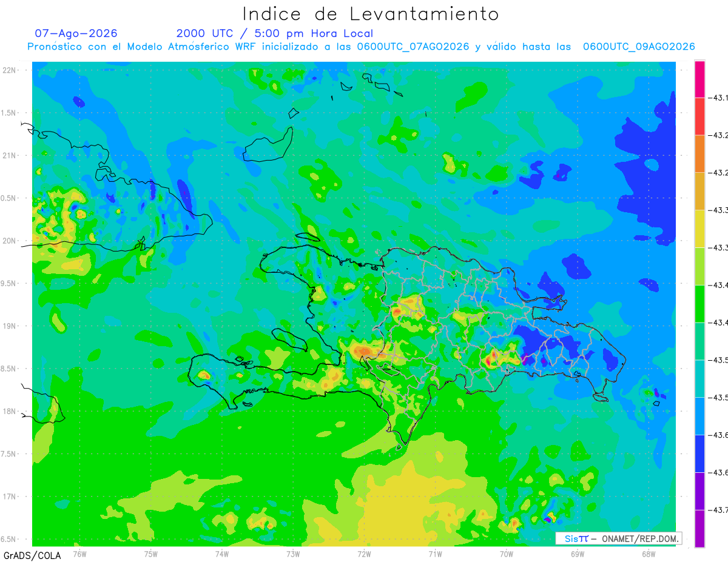728x562 pixels.
Task: Click the '0.5N' latitude label
Action: point(9,198)
